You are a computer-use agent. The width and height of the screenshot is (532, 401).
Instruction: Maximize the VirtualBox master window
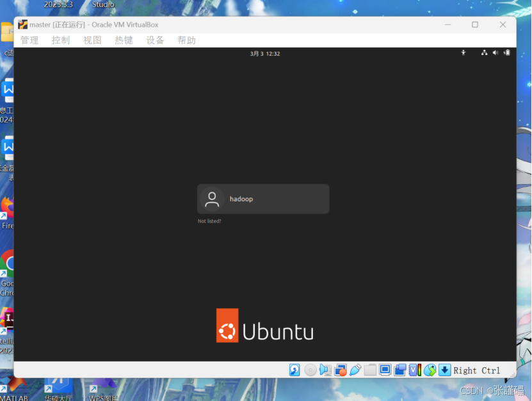[x=475, y=25]
